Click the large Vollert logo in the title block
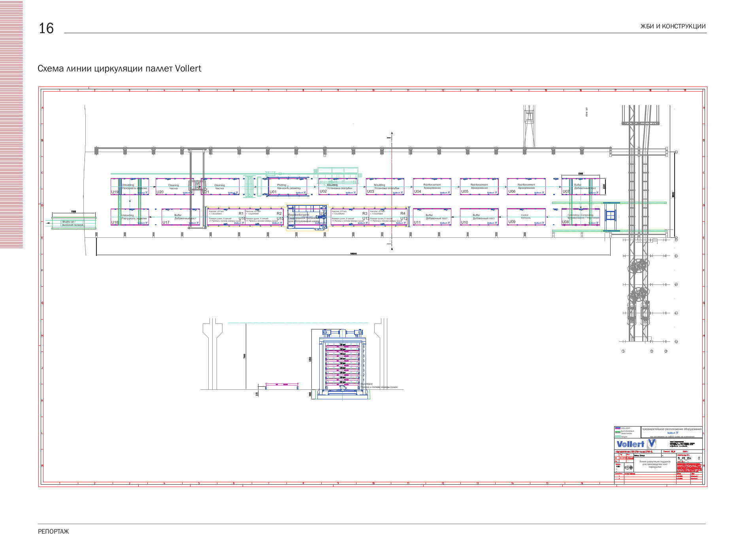This screenshot has width=756, height=549. pos(636,444)
